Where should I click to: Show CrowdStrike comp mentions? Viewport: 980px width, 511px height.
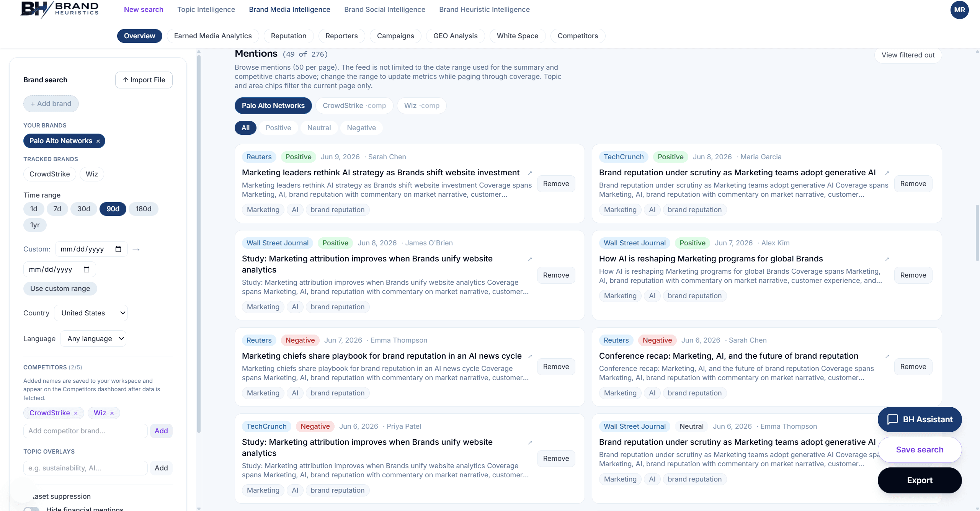click(x=354, y=106)
